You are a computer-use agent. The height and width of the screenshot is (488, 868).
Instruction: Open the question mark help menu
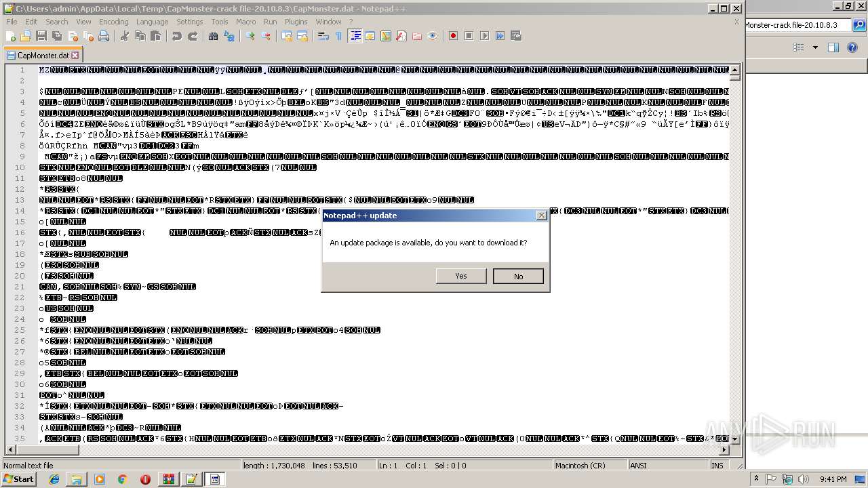coord(351,22)
